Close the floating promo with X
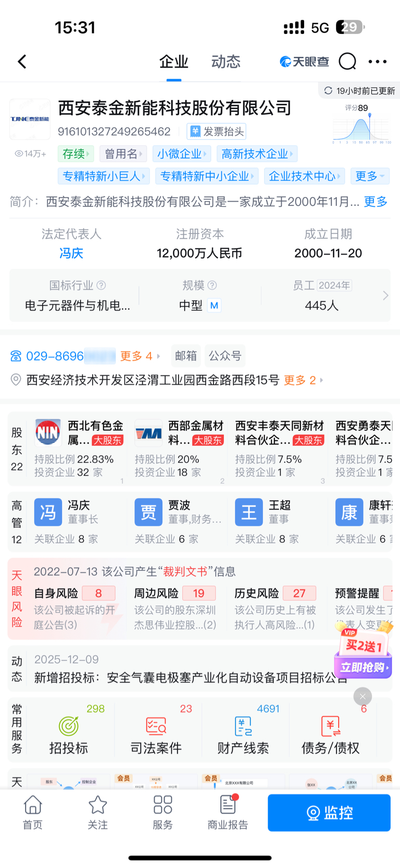400x868 pixels. (x=362, y=696)
